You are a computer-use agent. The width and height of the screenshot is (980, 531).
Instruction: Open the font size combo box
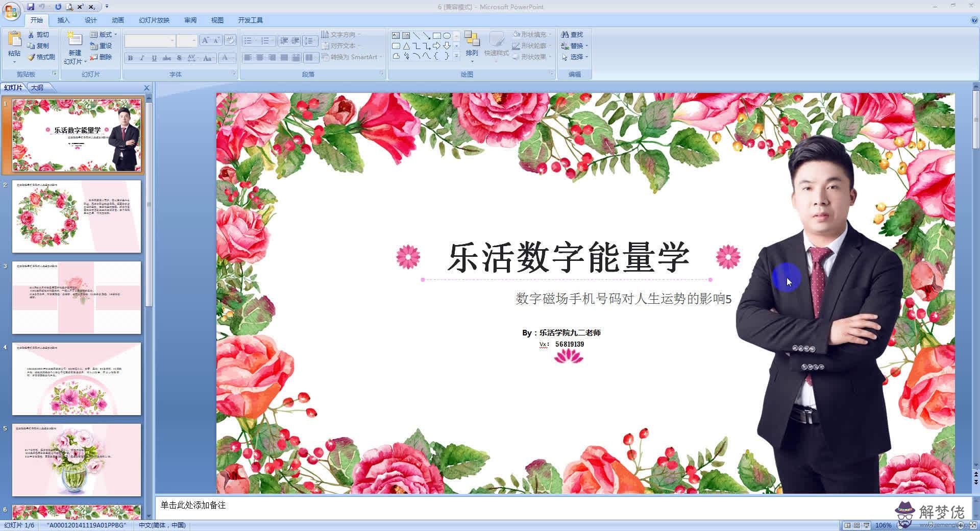click(x=187, y=41)
